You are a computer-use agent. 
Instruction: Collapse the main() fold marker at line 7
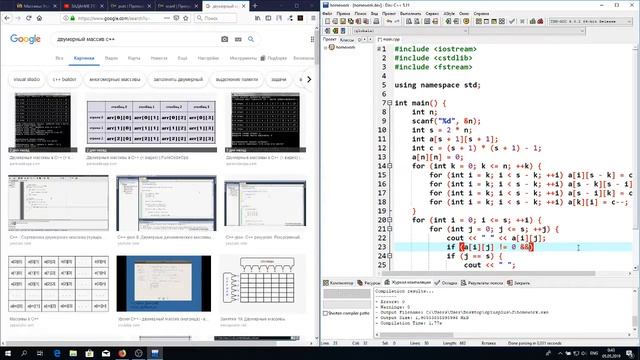(x=390, y=103)
